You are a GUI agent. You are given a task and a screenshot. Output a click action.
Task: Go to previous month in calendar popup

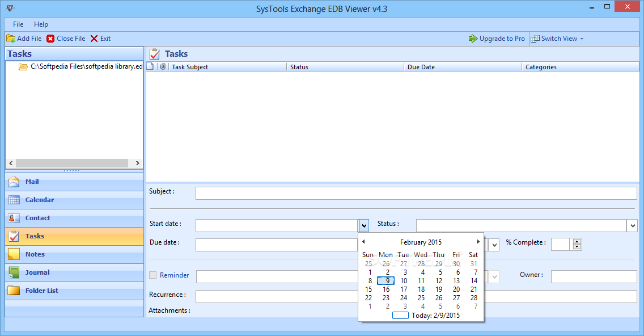(363, 242)
